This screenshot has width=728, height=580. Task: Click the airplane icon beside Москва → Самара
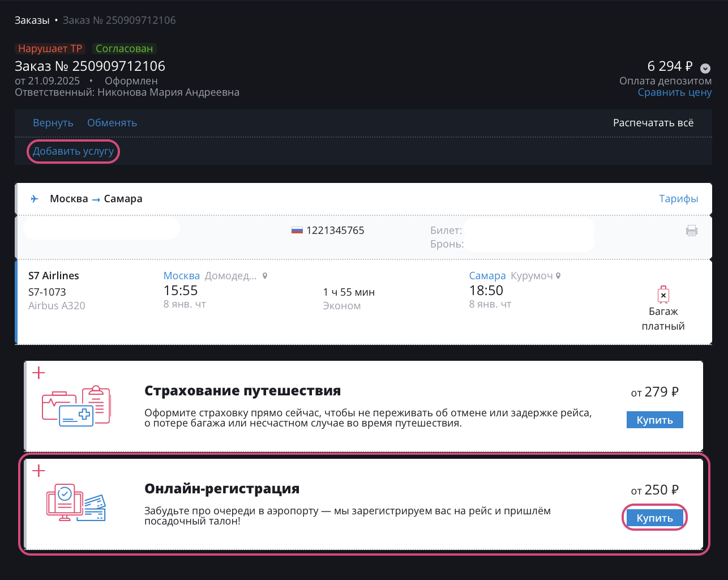(x=35, y=199)
